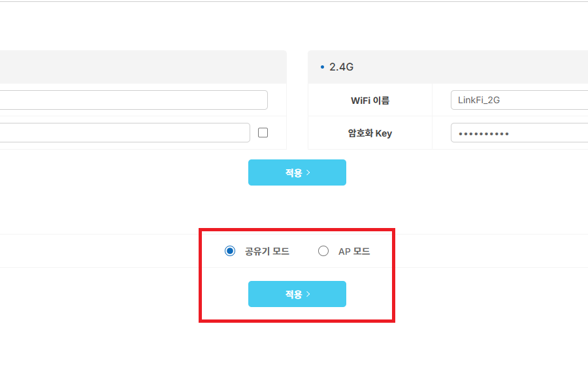
Task: Click the chevron arrow in upper 적용 button
Action: [x=308, y=172]
